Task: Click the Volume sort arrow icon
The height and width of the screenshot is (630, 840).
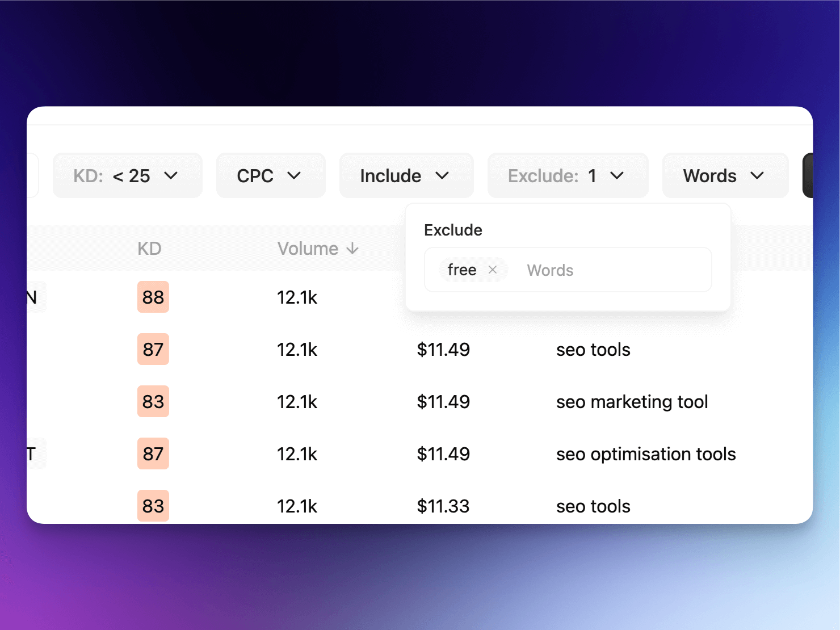Action: [x=352, y=249]
